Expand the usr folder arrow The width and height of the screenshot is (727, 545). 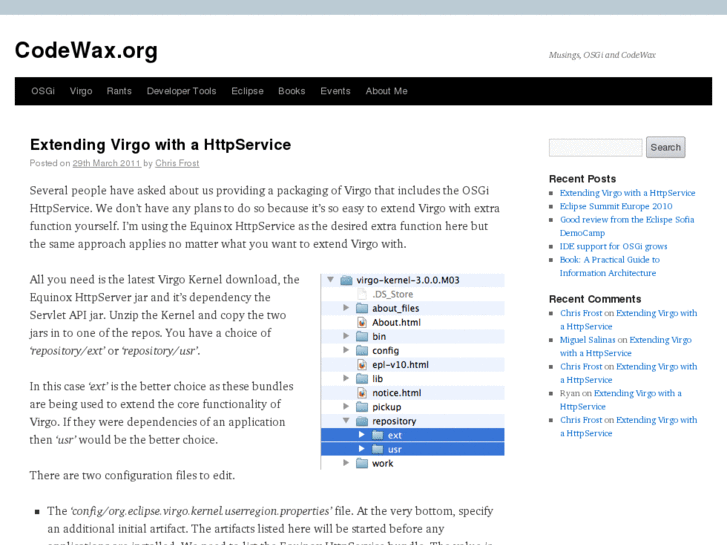point(362,449)
